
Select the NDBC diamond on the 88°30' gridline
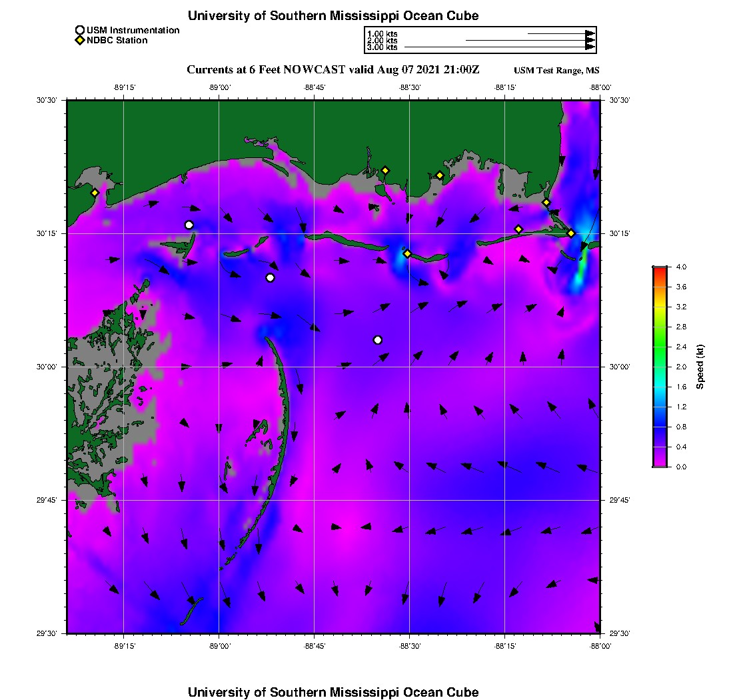[x=407, y=253]
